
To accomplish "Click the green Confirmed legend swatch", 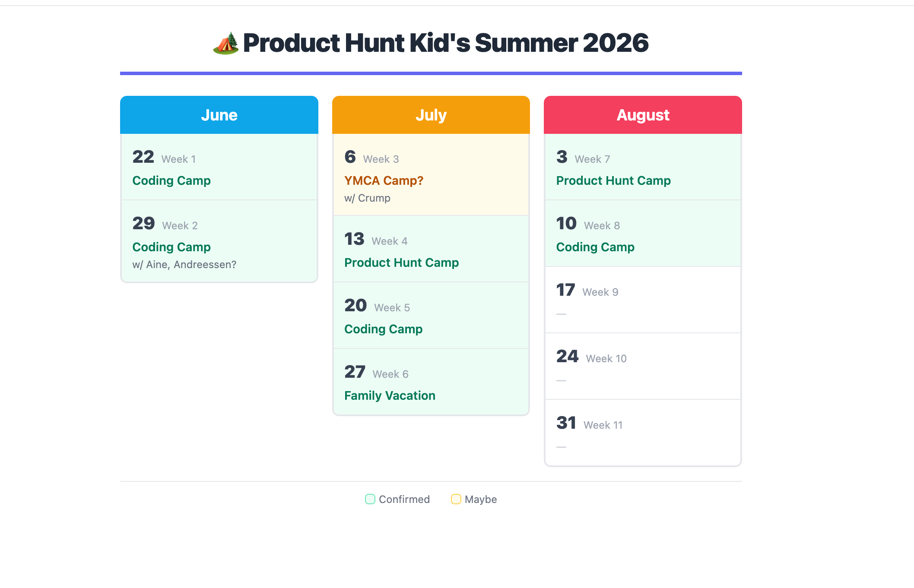I will click(x=370, y=499).
